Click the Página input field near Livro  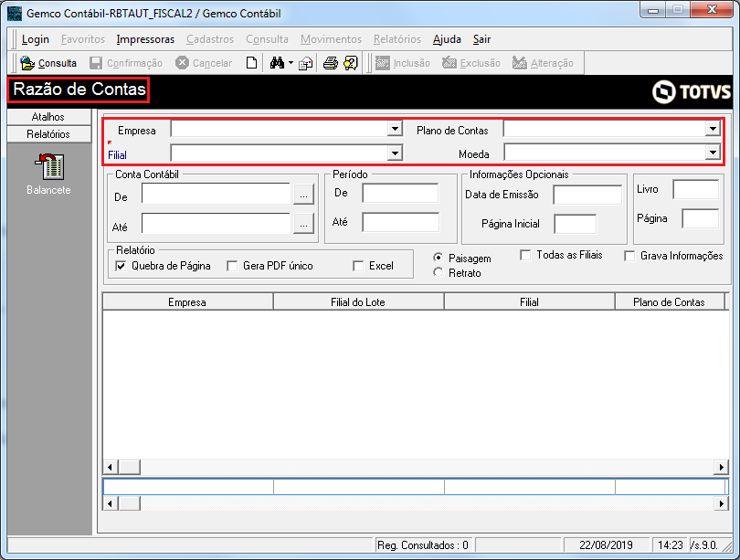[701, 219]
